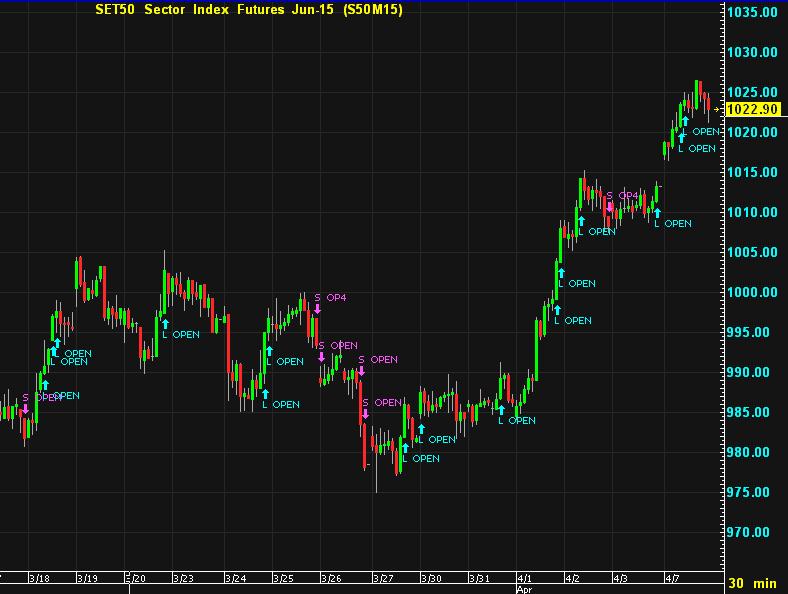This screenshot has height=594, width=788.
Task: Select the cyan L OPEN arrow near 3/23
Action: pos(165,323)
